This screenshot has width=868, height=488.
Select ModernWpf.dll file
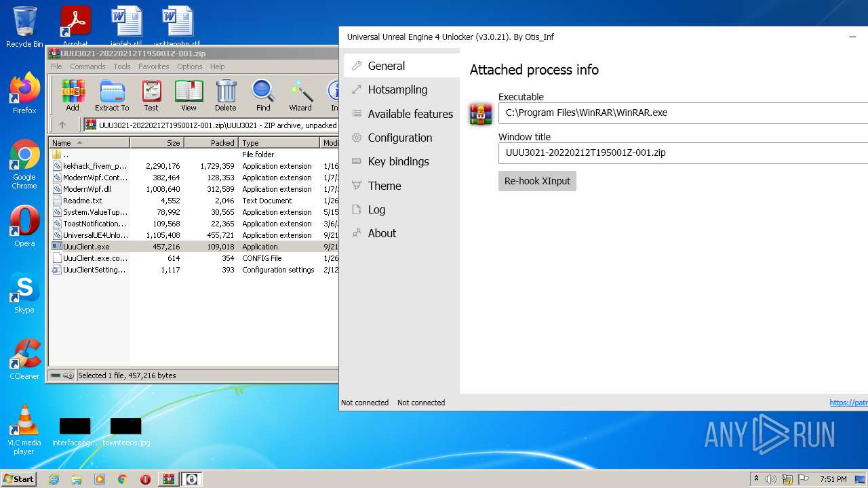(193, 189)
